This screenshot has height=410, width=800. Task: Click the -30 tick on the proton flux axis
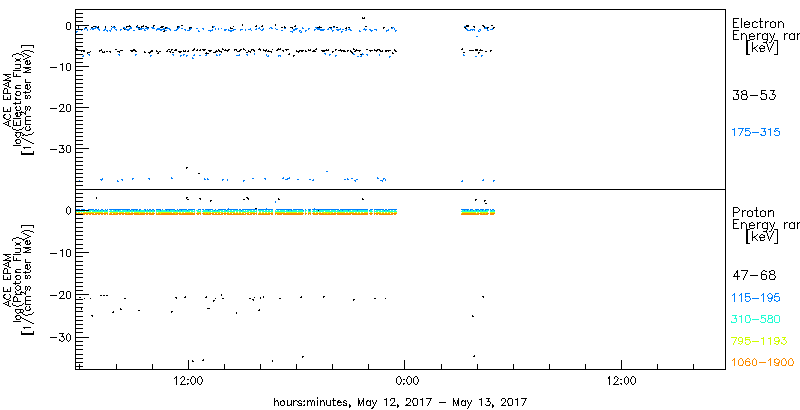click(61, 337)
